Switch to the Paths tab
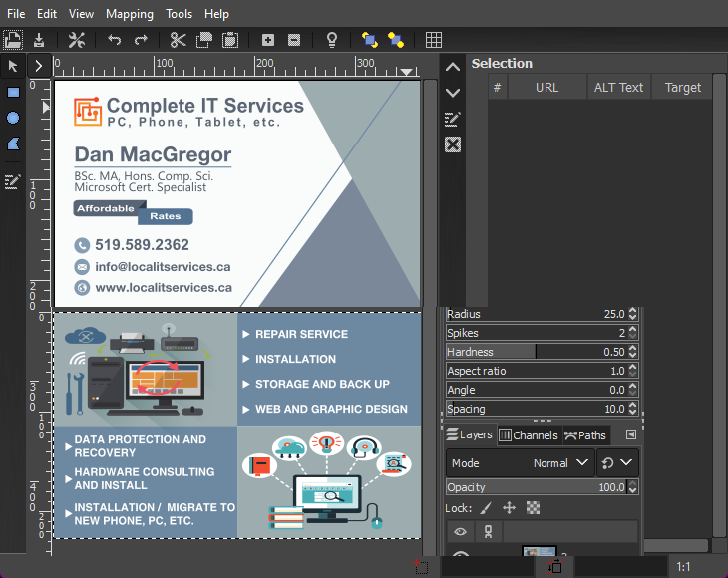 (x=585, y=435)
